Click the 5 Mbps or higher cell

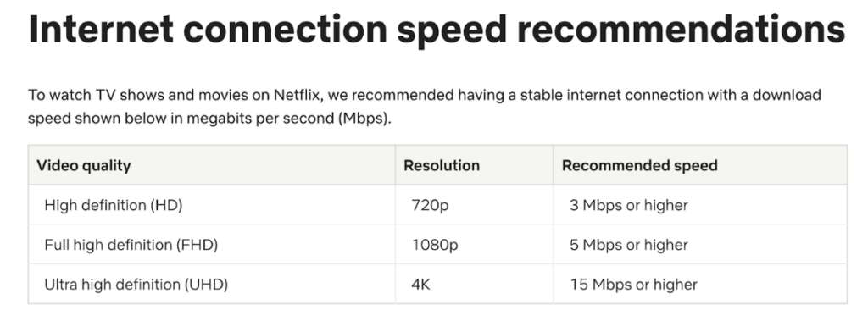point(699,245)
